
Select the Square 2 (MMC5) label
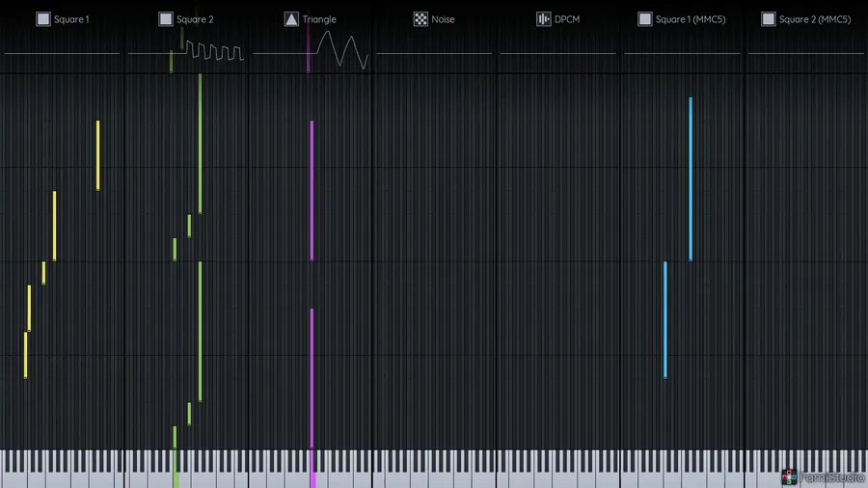[x=814, y=19]
